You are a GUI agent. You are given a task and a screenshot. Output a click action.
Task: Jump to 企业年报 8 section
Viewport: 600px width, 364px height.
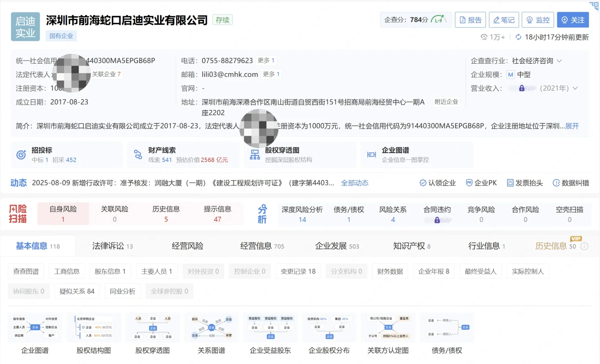tap(434, 271)
